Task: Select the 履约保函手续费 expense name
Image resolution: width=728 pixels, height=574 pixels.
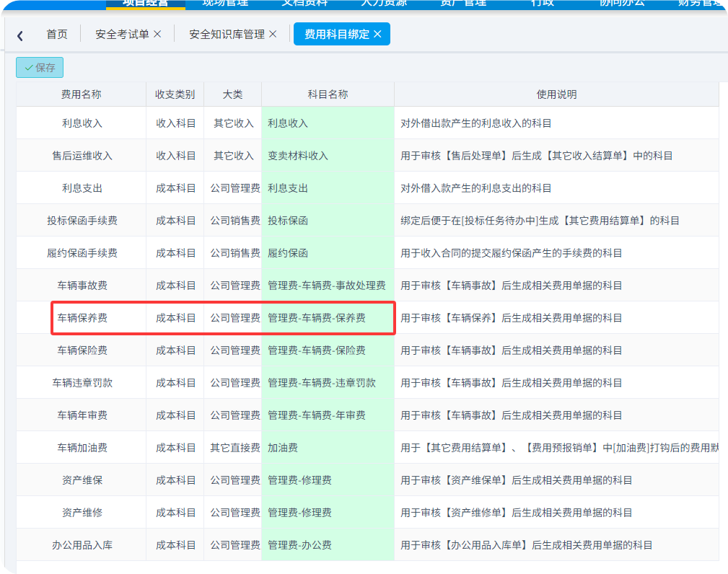Action: [82, 253]
